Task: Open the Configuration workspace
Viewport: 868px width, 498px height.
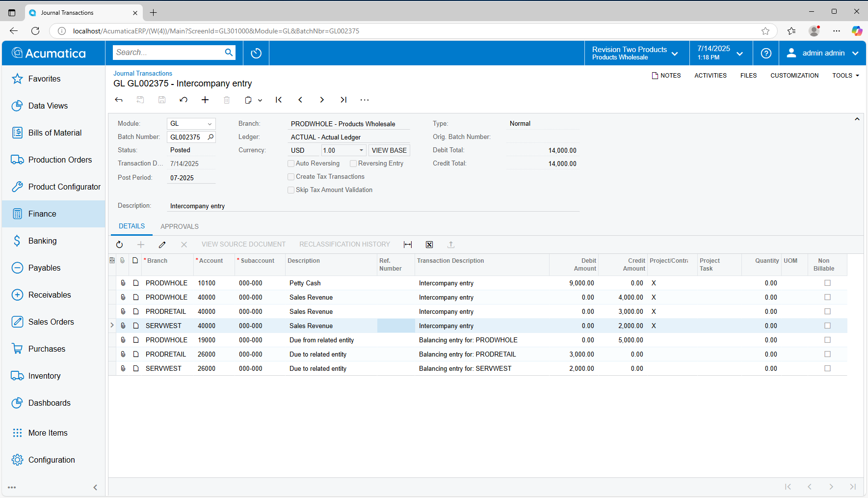Action: coord(53,460)
